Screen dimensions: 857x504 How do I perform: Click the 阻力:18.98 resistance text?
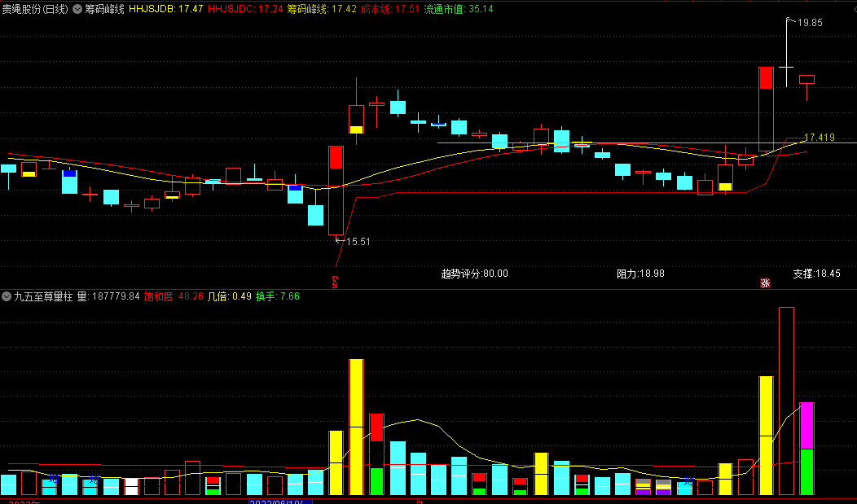(x=640, y=274)
